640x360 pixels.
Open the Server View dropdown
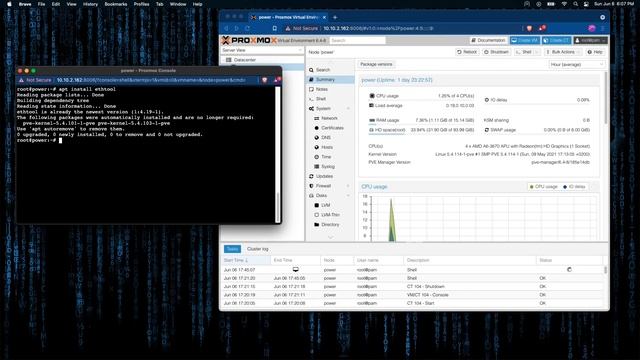pyautogui.click(x=262, y=50)
